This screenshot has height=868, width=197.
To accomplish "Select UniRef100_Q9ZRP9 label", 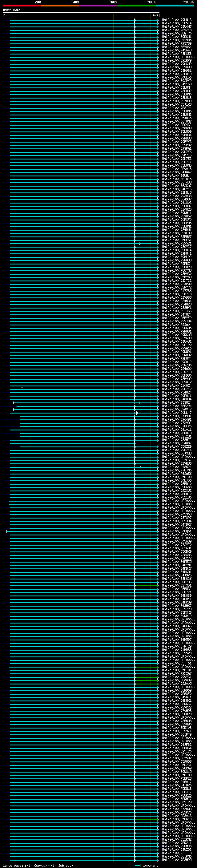I will [177, 60].
